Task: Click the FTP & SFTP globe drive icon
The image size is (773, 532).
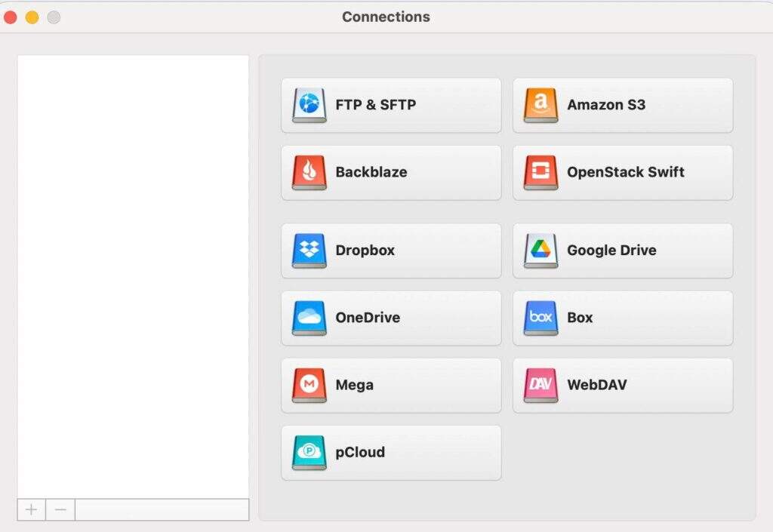Action: (310, 105)
